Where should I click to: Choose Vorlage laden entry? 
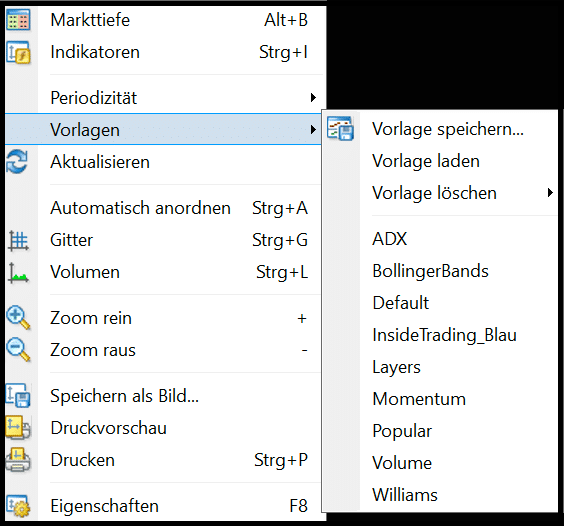pos(440,161)
